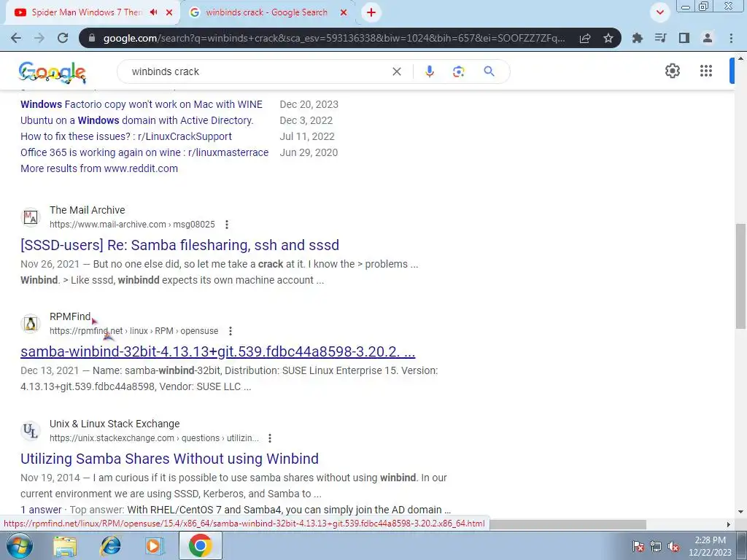
Task: Mute the Spider Man tab audio icon
Action: click(x=153, y=12)
